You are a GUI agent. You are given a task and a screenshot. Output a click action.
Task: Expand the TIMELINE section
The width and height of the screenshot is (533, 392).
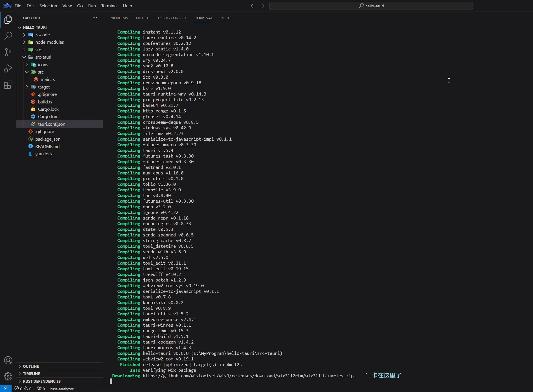(x=31, y=374)
